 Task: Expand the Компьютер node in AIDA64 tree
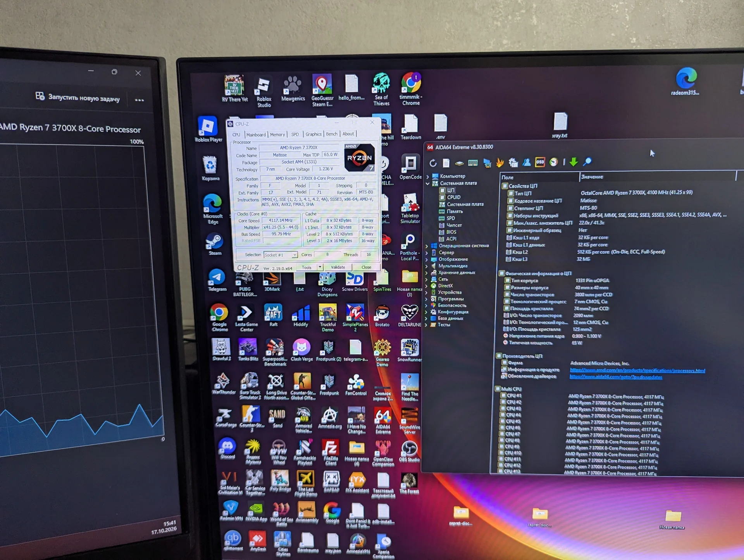[x=427, y=177]
